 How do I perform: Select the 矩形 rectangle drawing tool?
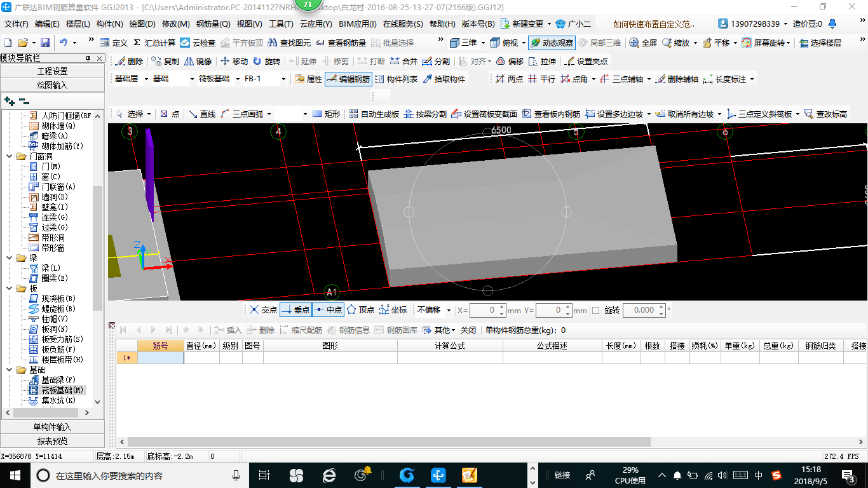point(326,114)
